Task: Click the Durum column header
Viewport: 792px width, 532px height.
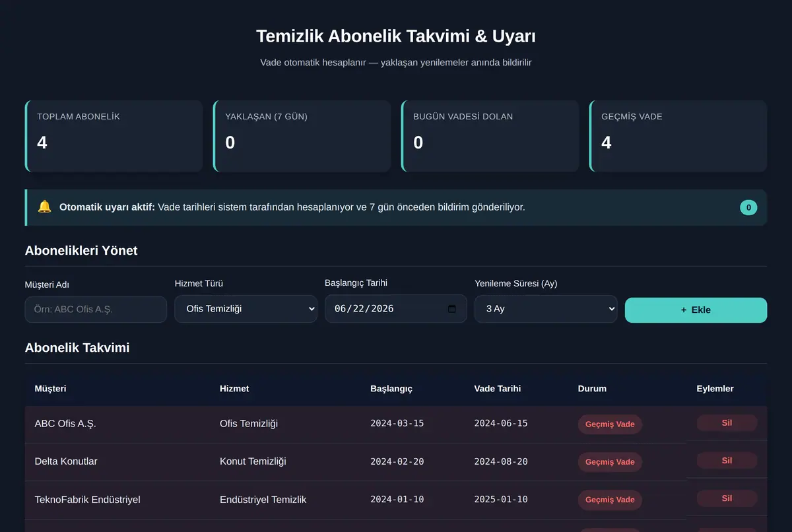Action: 592,388
